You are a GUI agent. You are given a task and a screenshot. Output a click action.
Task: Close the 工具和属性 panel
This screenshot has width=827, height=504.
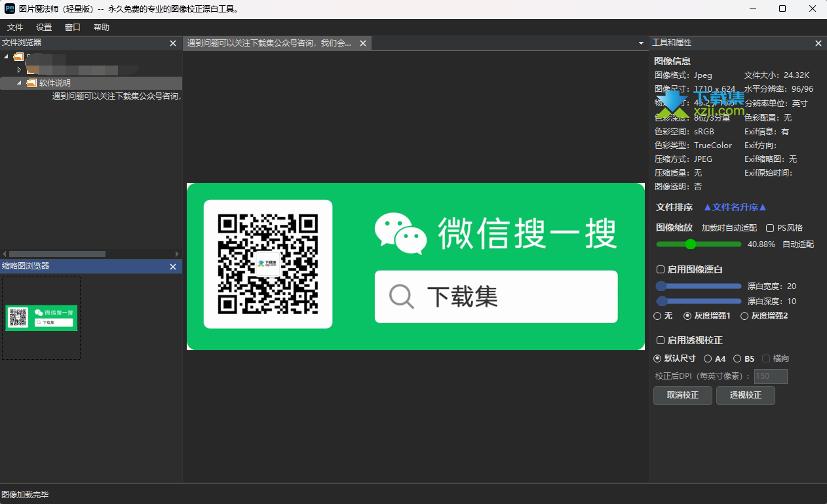click(x=818, y=43)
